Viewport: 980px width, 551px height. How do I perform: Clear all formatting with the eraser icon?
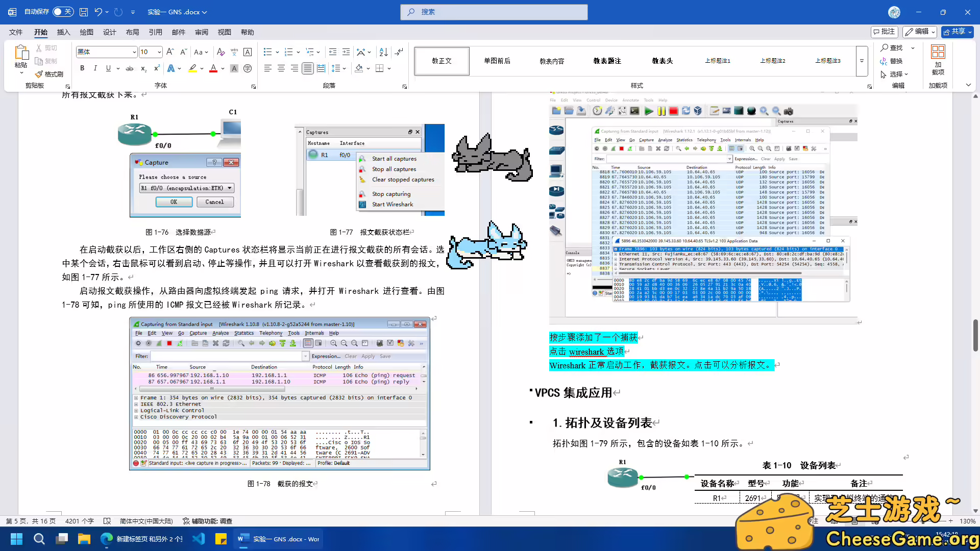(x=220, y=52)
